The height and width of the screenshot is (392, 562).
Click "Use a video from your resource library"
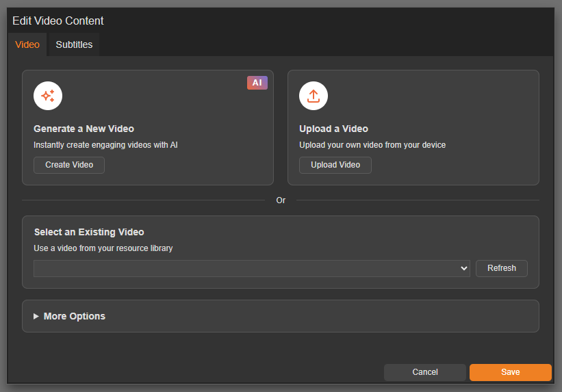[103, 248]
